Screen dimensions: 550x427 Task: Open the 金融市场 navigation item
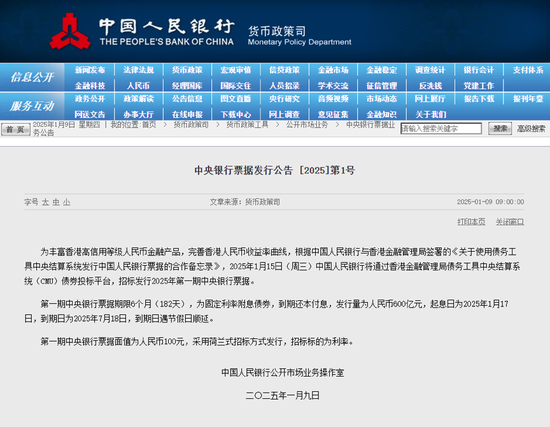click(x=333, y=70)
